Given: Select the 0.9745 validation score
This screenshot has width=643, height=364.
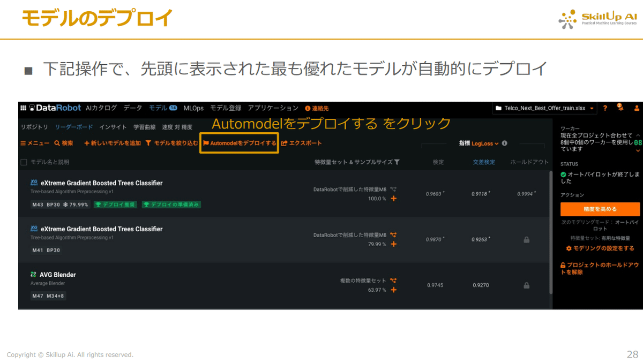Looking at the screenshot, I should click(x=435, y=285).
